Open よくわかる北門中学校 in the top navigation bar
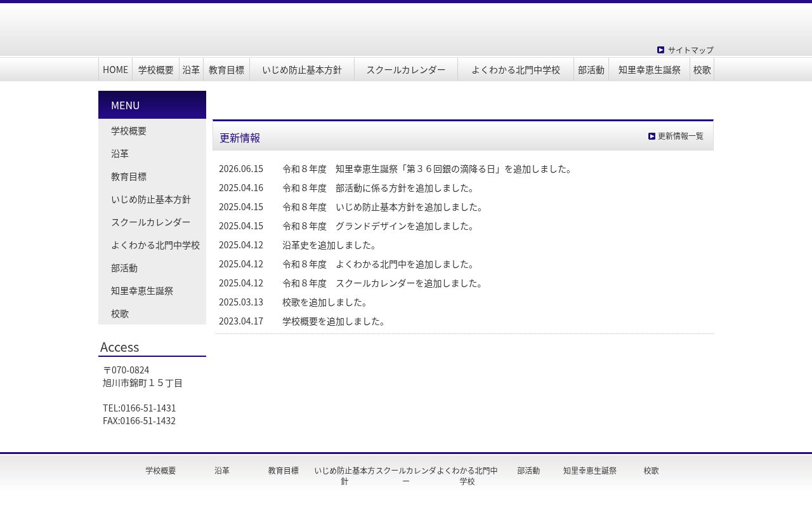The image size is (812, 508). coord(516,70)
